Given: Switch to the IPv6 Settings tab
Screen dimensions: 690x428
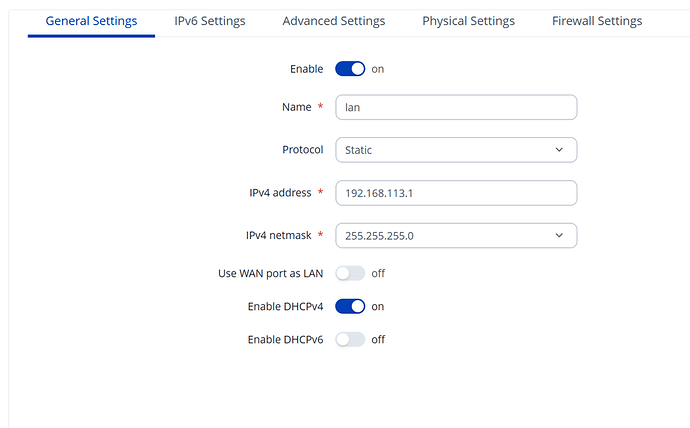Looking at the screenshot, I should tap(210, 21).
